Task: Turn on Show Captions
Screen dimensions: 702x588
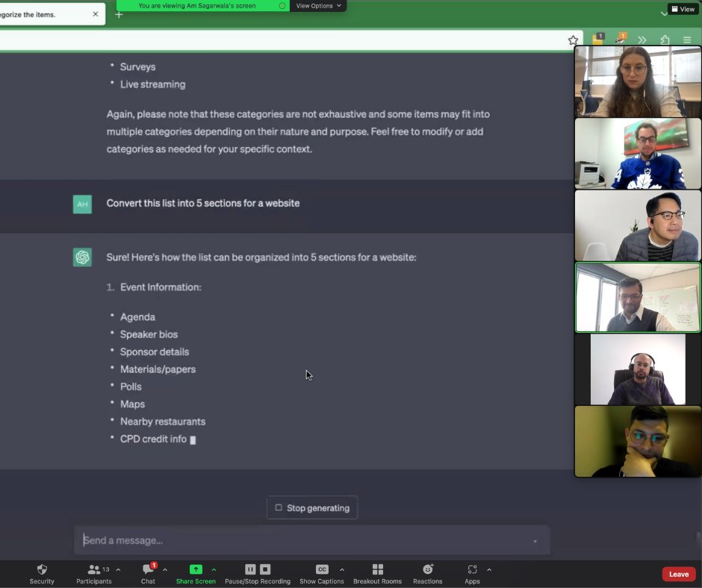Action: (321, 574)
